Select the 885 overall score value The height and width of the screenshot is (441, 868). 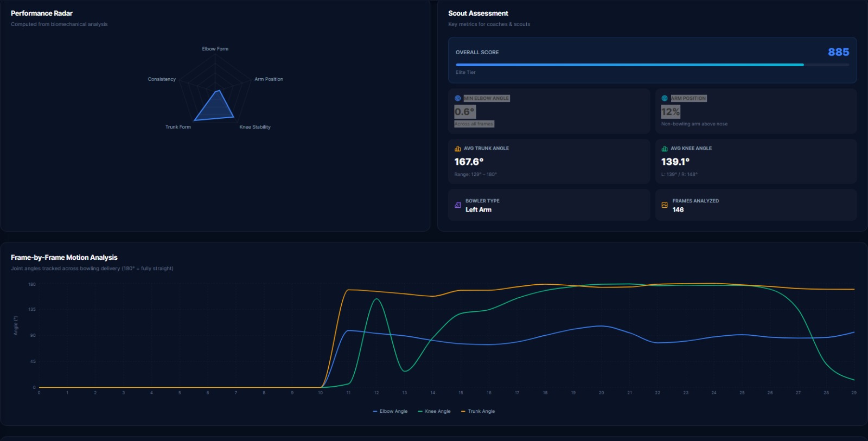[838, 52]
